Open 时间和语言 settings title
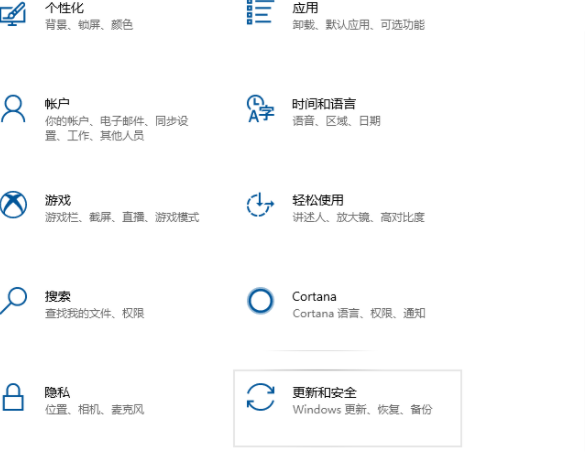The image size is (585, 456). click(324, 104)
